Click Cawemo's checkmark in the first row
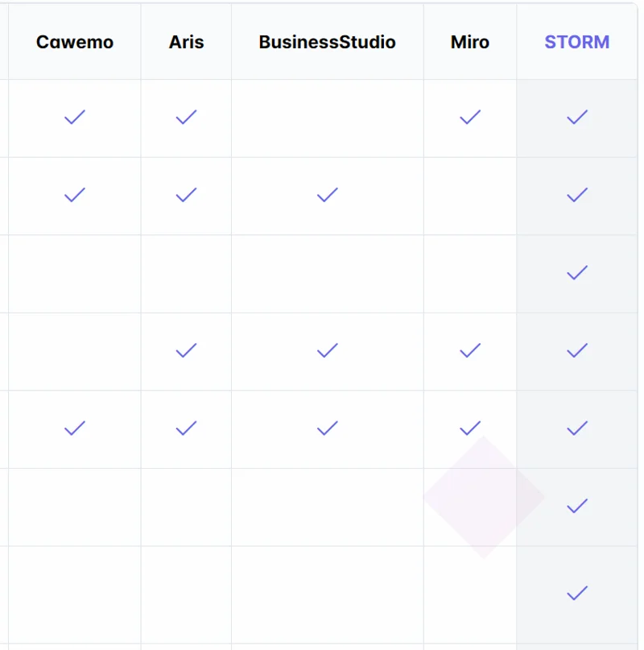Image resolution: width=644 pixels, height=650 pixels. [75, 118]
